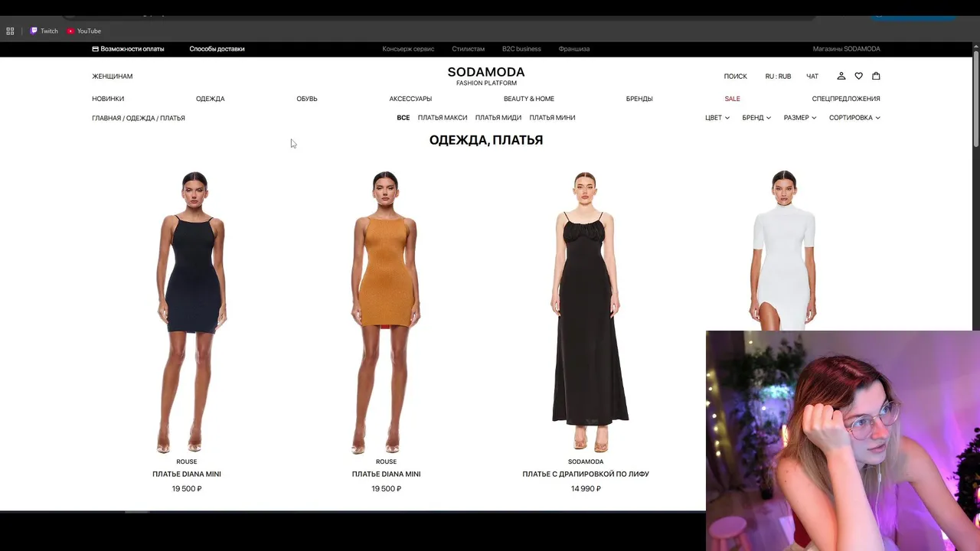Go to ОДЕЖДА in breadcrumb
The image size is (980, 551).
tap(140, 119)
